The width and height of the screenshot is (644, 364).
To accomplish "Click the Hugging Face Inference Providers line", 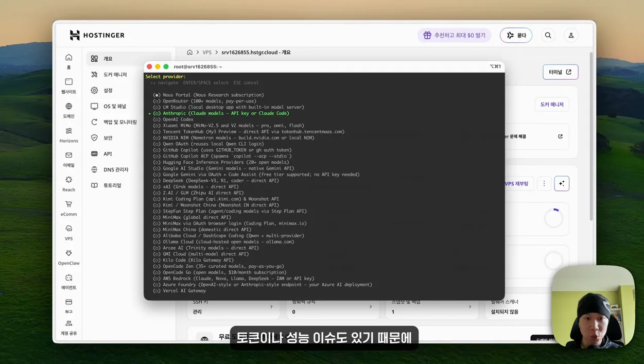I will coord(221,162).
